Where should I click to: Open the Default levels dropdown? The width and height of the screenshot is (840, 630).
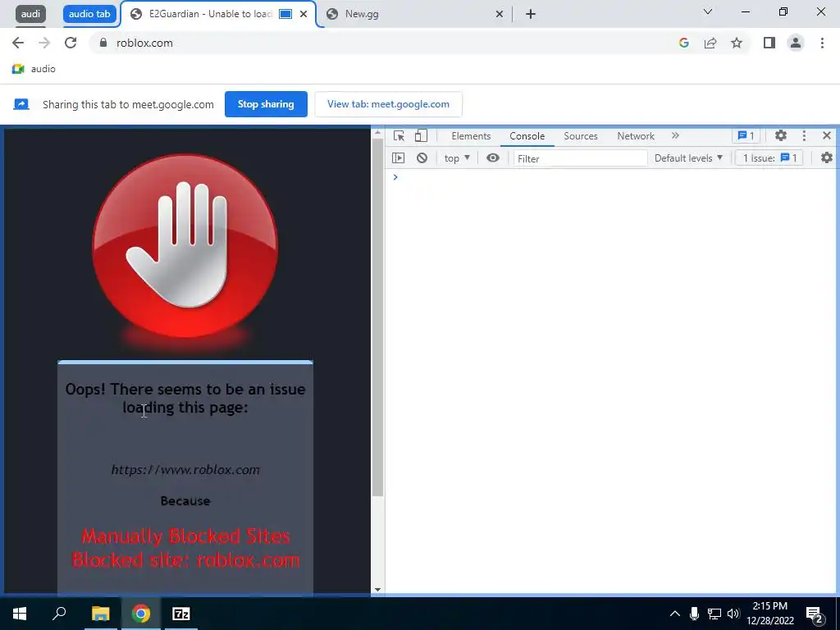coord(688,158)
